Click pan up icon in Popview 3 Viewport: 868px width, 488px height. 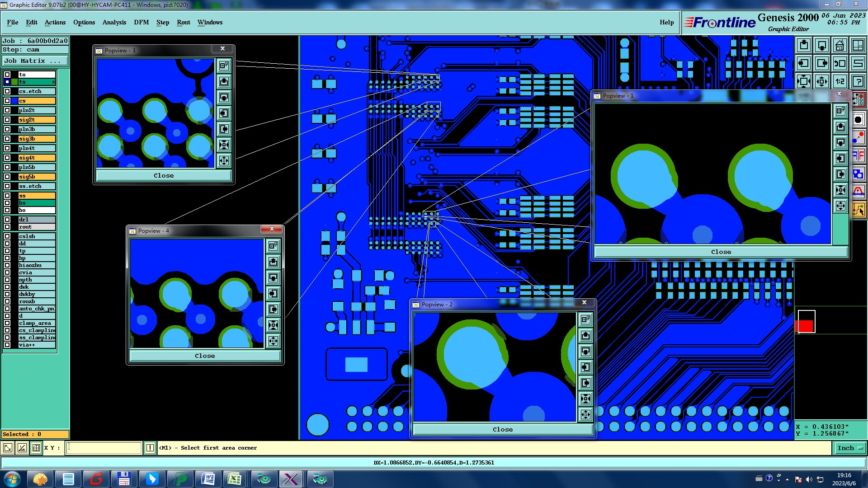(224, 82)
